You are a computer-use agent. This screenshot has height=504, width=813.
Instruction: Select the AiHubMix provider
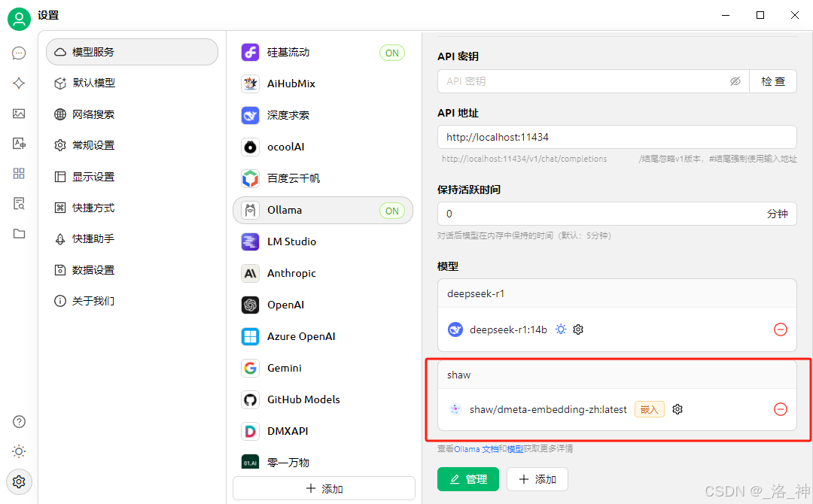pyautogui.click(x=323, y=83)
